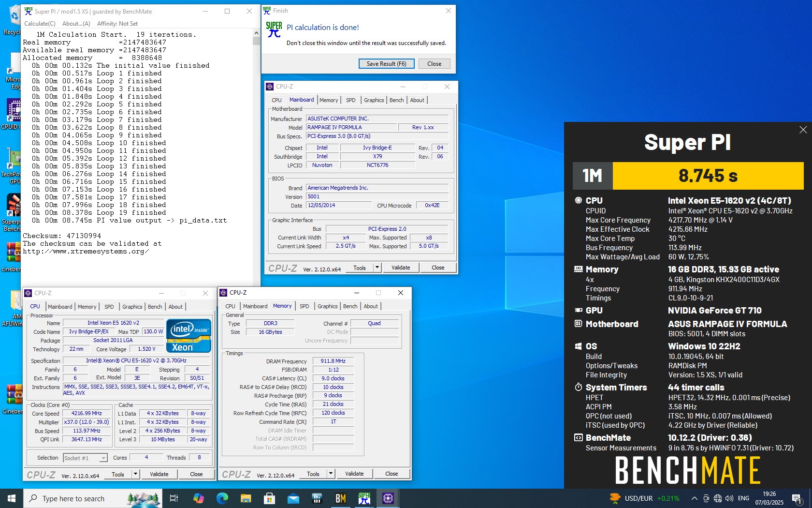Click Close button in the Memory CPU-Z window
Viewport: 812px width, 508px height.
391,474
